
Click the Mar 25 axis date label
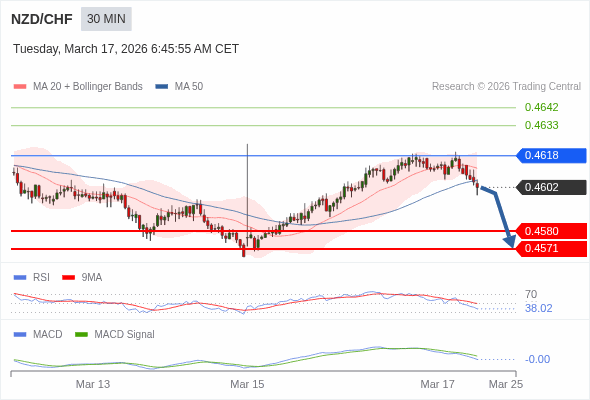(506, 384)
